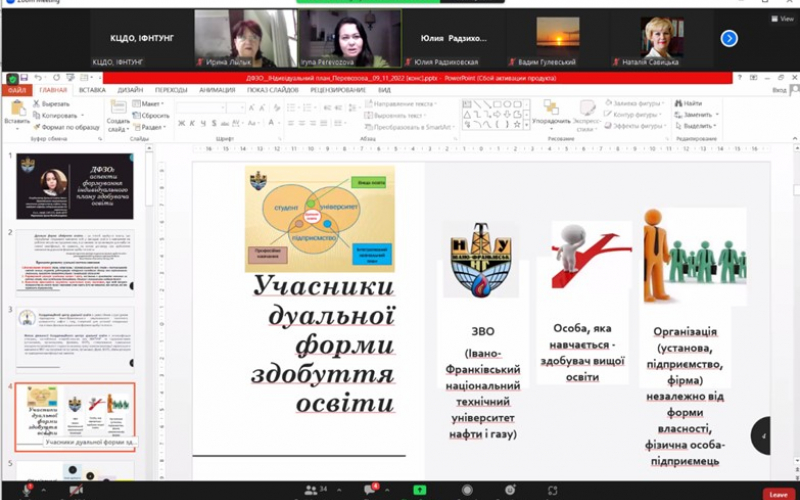This screenshot has height=500, width=800.
Task: Click Вход sign-in link in PowerPoint
Action: [x=779, y=90]
